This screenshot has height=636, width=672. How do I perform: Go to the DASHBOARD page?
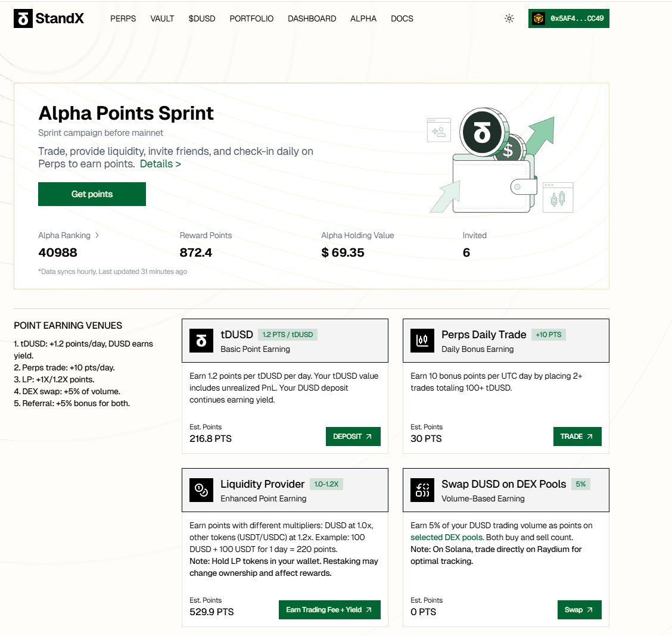pos(312,18)
